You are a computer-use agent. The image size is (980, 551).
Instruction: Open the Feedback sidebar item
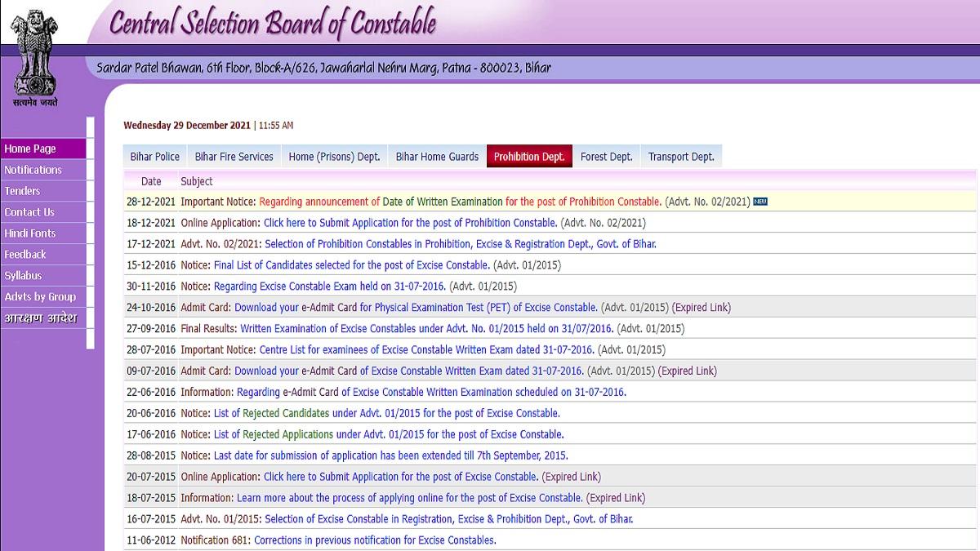25,255
